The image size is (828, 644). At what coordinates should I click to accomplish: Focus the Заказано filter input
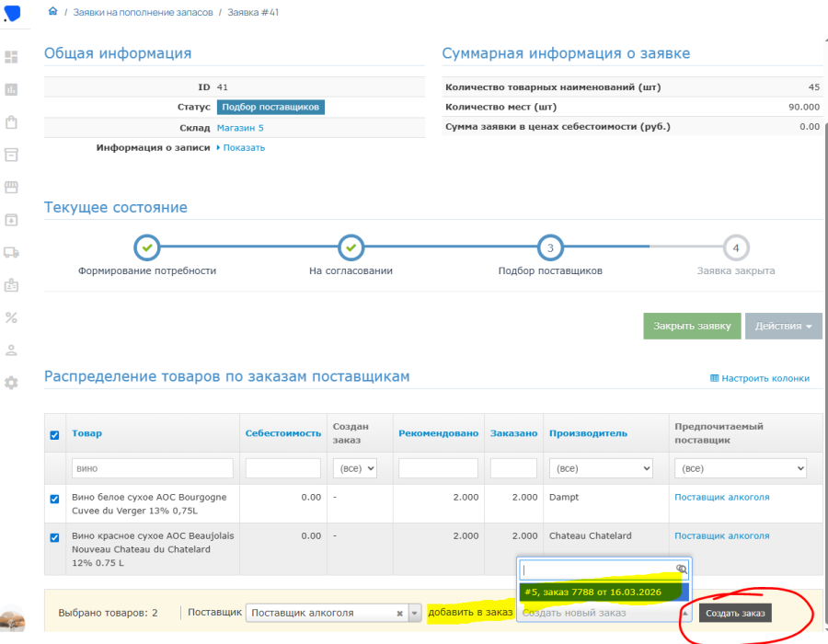coord(513,468)
